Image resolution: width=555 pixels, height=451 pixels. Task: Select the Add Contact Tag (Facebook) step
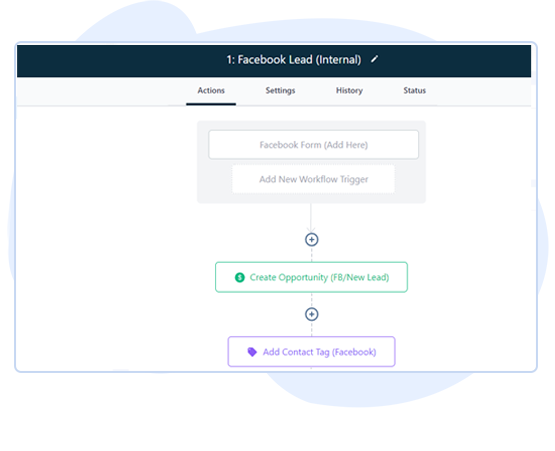click(311, 352)
